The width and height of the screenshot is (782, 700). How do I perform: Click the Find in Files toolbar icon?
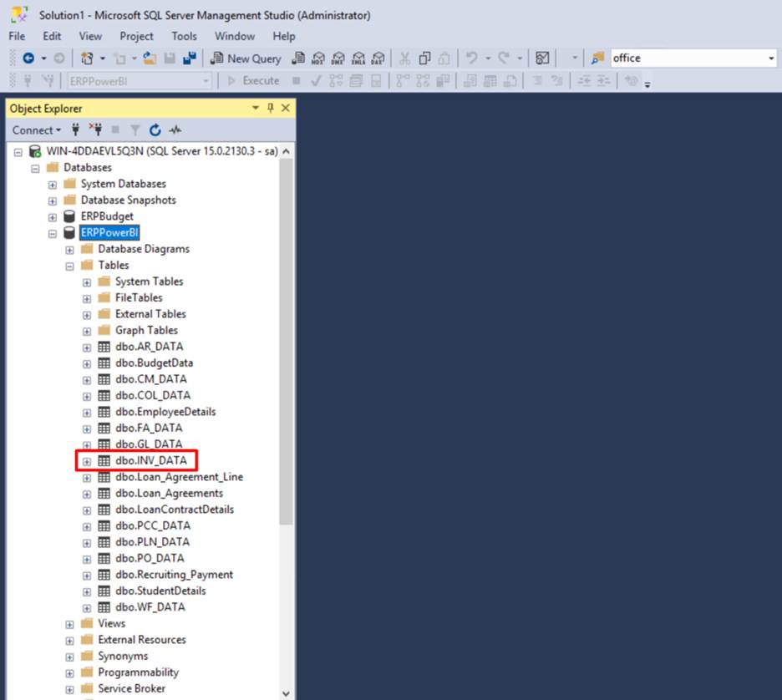tap(597, 58)
